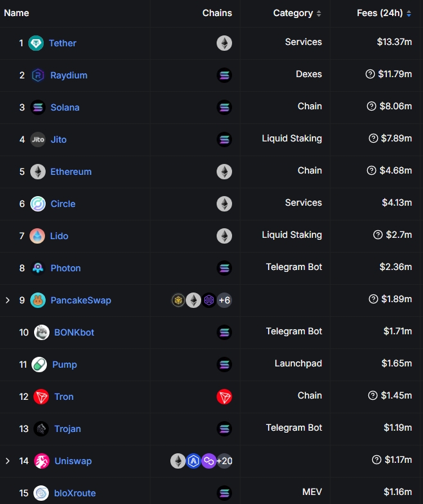This screenshot has height=504, width=423.
Task: Expand the PancakeSwap row chevron
Action: click(x=8, y=300)
